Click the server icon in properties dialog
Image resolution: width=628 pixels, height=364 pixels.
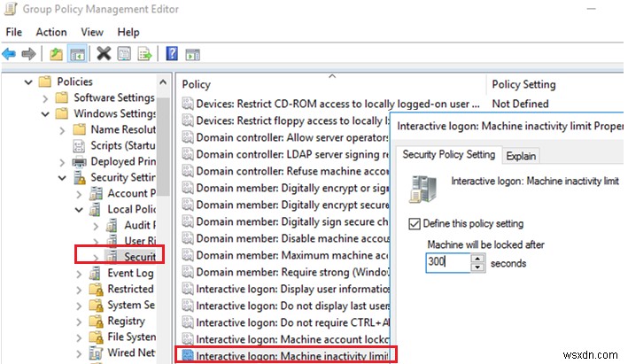[423, 189]
